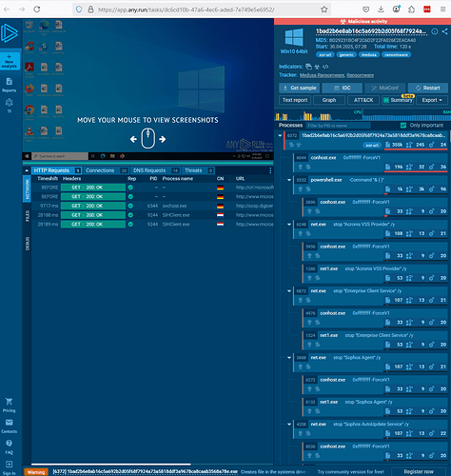
Task: Open the IOC button
Action: 343,88
